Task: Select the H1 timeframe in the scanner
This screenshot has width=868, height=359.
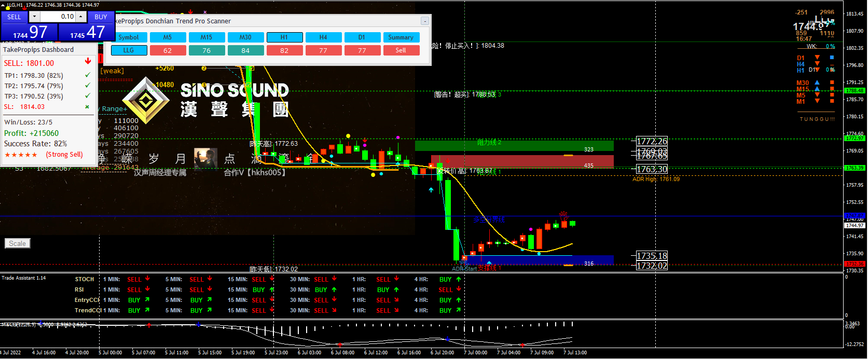Action: pyautogui.click(x=284, y=37)
